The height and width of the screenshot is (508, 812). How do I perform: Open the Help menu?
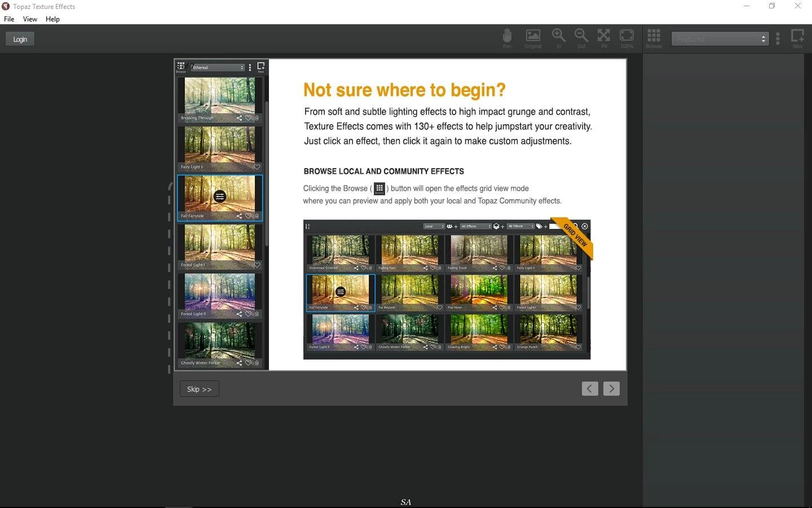(x=52, y=19)
